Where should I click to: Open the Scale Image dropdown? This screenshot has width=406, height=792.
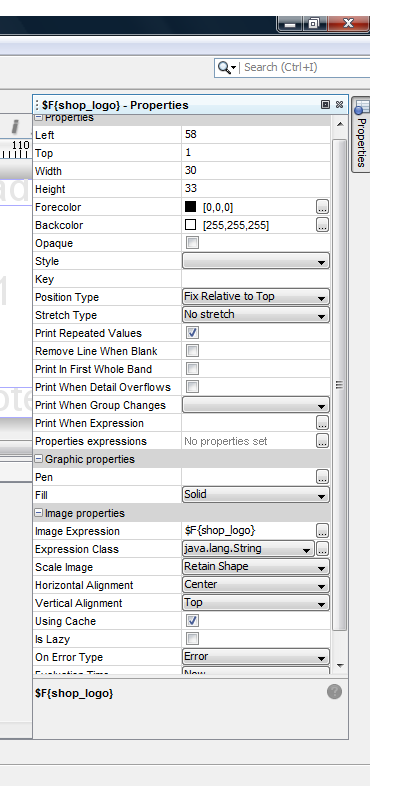click(256, 567)
